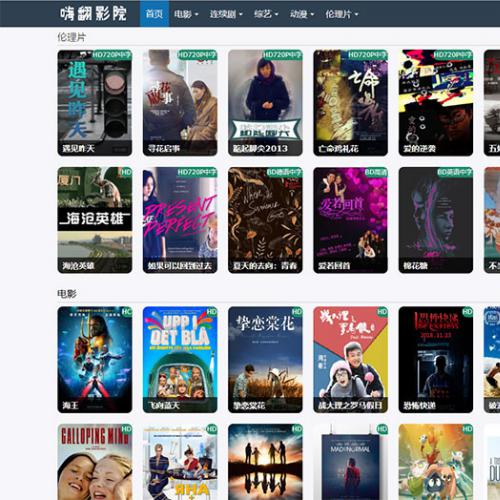Open the 遇见昨天 movie poster
500x500 pixels.
tap(95, 103)
